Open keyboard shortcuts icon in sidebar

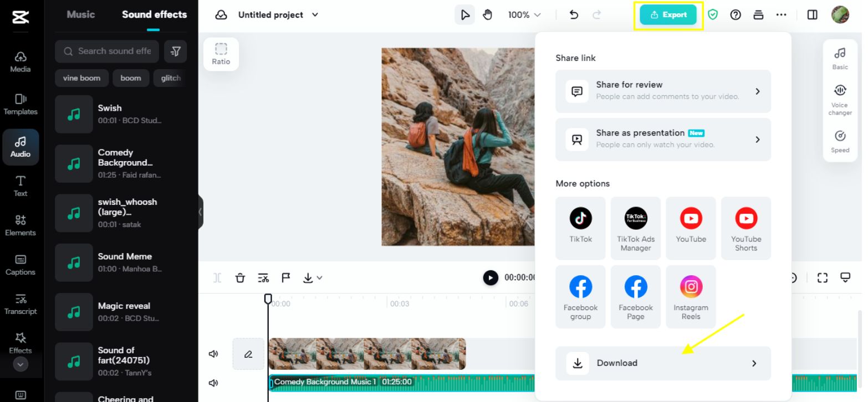click(21, 395)
